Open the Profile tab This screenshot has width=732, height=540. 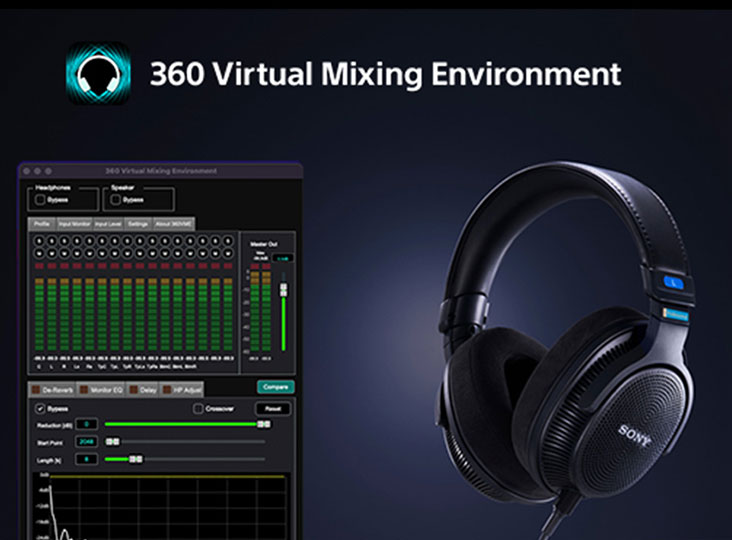(x=42, y=224)
